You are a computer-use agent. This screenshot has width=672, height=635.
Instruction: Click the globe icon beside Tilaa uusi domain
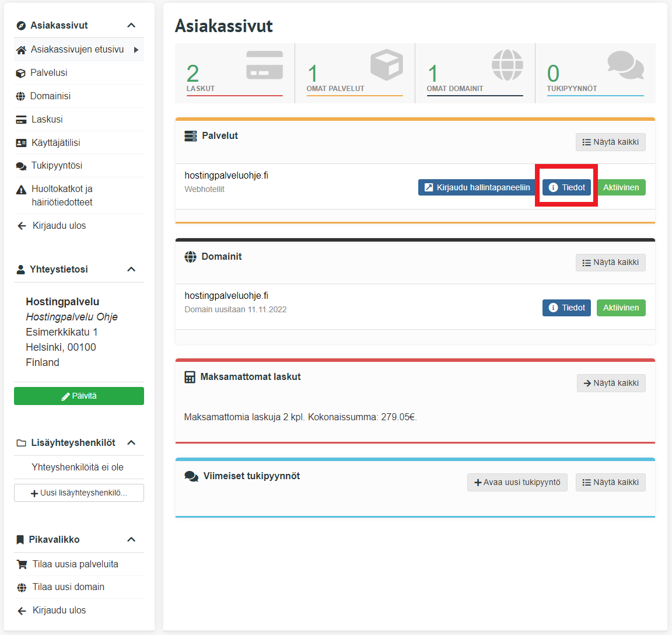coord(22,587)
